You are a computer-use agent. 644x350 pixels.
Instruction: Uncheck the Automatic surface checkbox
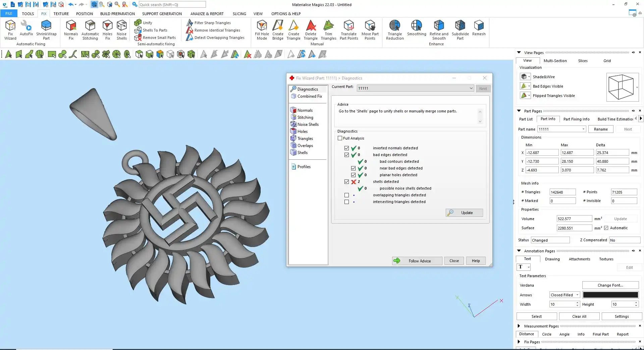[x=606, y=228]
